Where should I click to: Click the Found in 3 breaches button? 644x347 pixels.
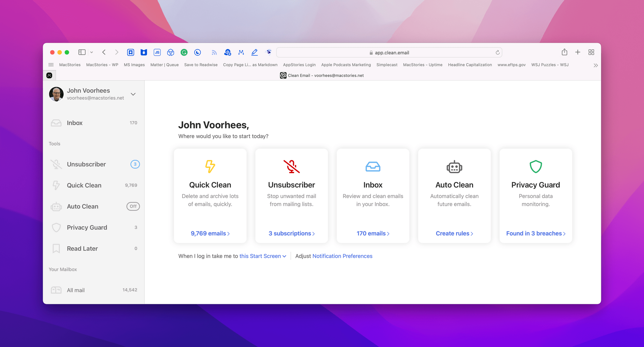pos(536,233)
